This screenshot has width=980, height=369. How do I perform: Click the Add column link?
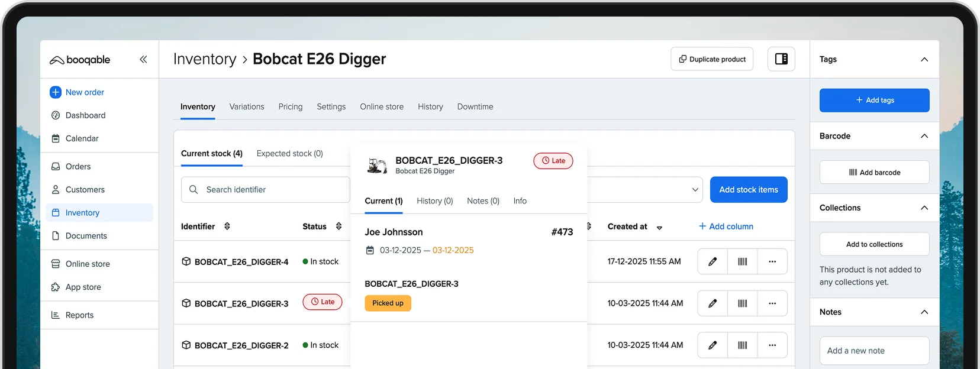[x=726, y=226]
